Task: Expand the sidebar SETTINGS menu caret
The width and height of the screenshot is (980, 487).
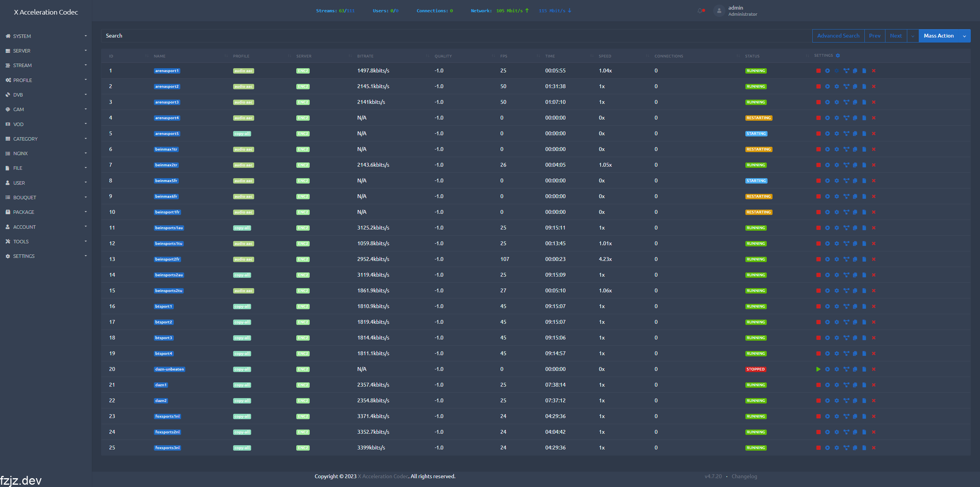Action: [86, 256]
